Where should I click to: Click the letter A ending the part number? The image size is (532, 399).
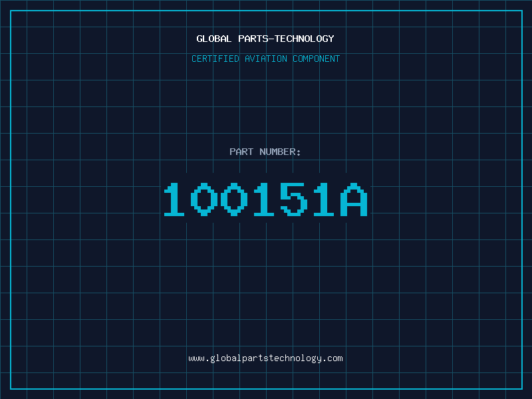click(x=354, y=199)
